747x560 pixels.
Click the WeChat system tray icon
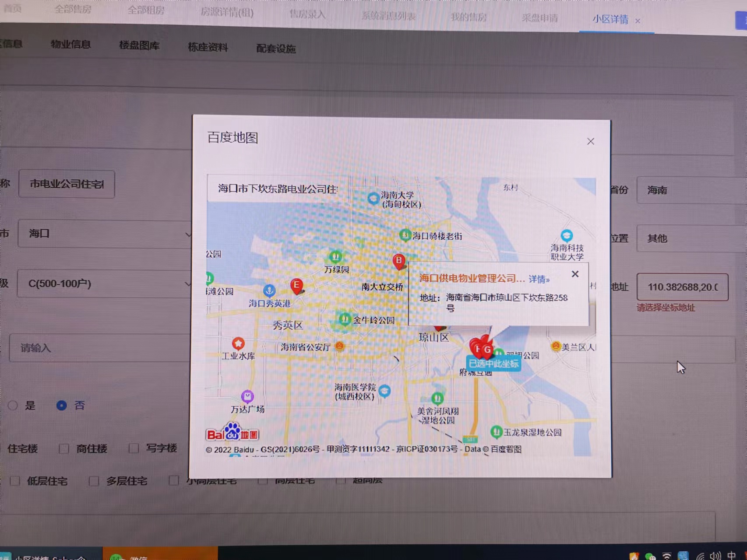click(650, 556)
